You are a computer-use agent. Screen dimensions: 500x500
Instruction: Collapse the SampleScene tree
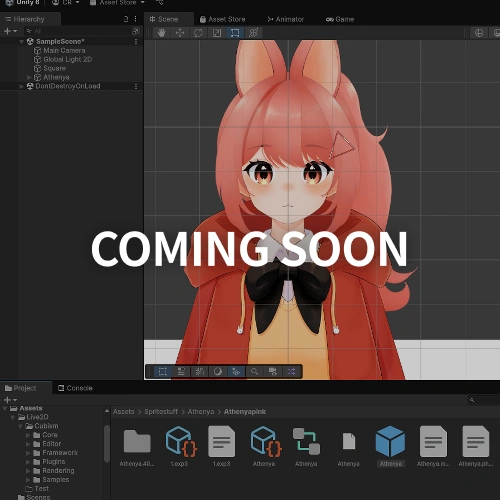(21, 42)
